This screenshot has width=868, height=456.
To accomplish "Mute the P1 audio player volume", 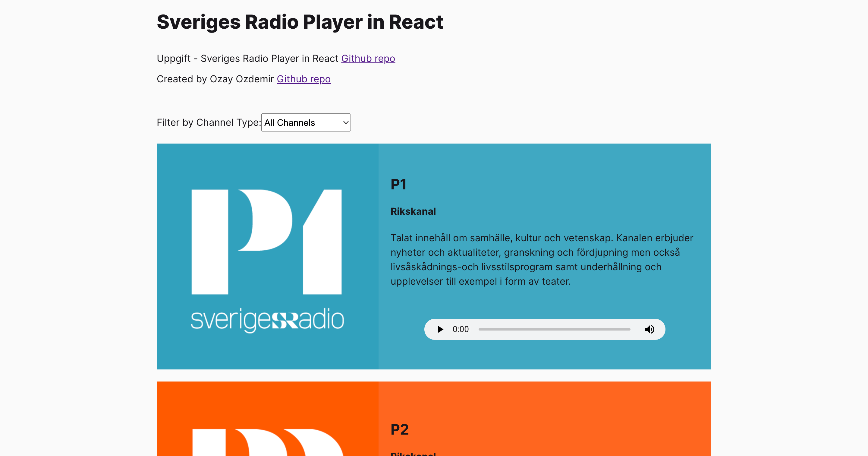I will [649, 329].
